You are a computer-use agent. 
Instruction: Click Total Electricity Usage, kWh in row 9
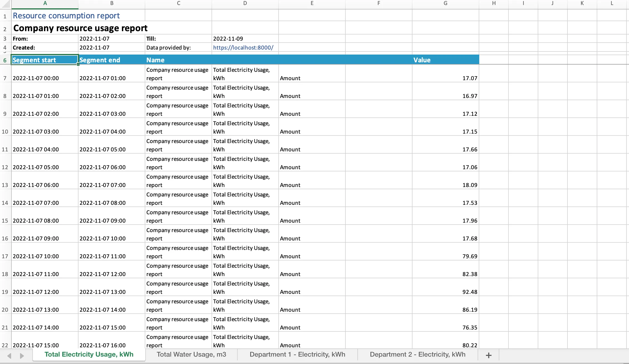(x=245, y=109)
